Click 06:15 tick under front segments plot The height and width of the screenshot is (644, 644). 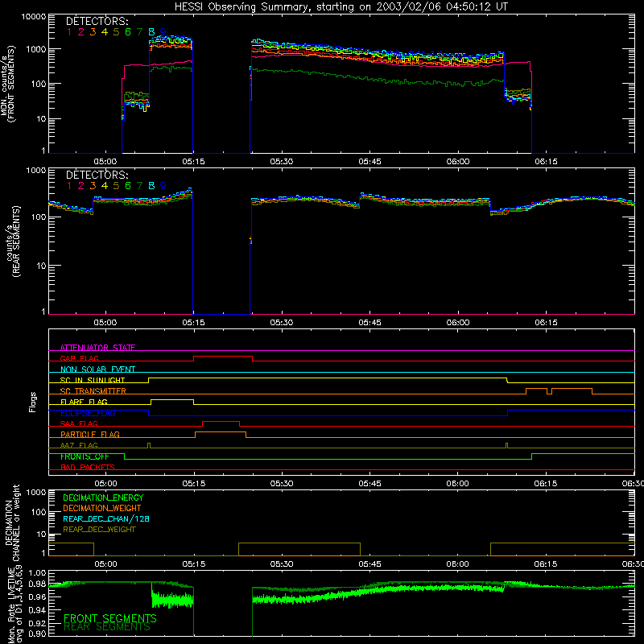(x=546, y=162)
